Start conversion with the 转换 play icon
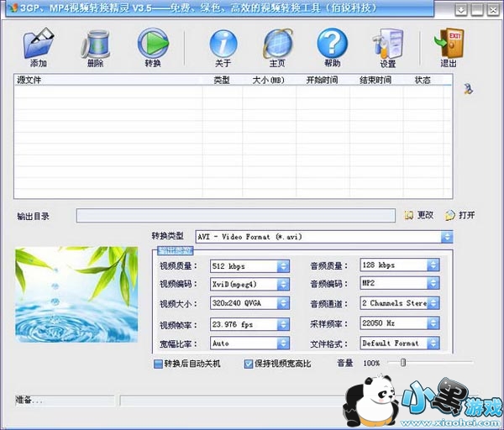 point(153,43)
